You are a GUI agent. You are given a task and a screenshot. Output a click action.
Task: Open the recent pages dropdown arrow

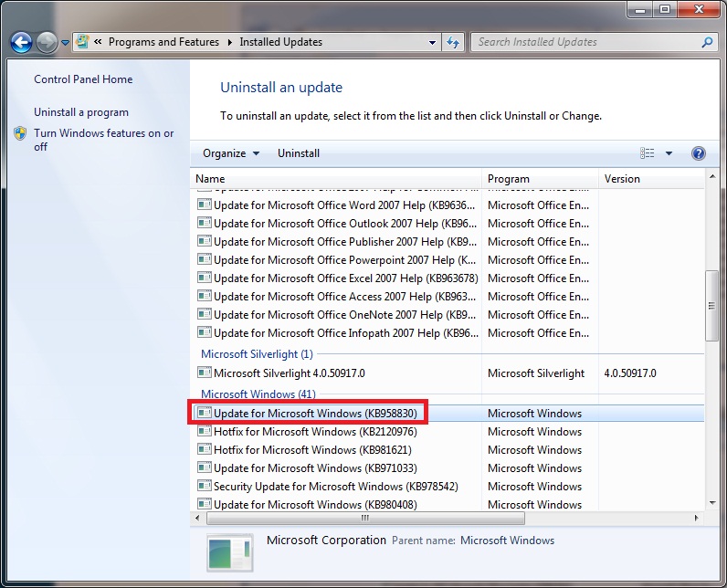coord(66,43)
